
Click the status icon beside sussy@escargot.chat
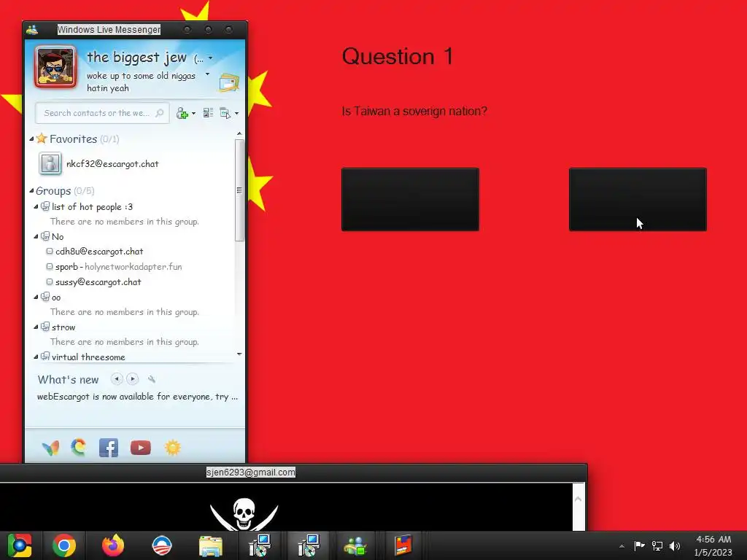[x=50, y=281]
